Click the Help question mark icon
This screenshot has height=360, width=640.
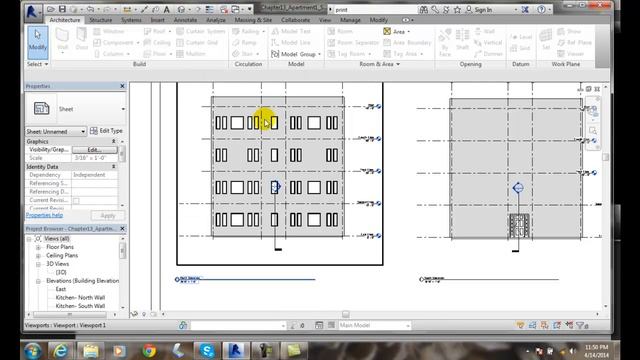[541, 9]
